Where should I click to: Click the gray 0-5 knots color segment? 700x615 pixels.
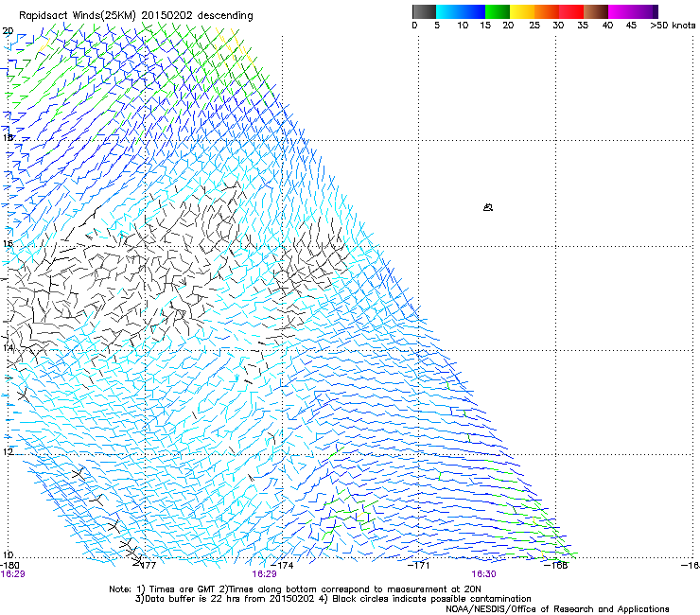[424, 11]
